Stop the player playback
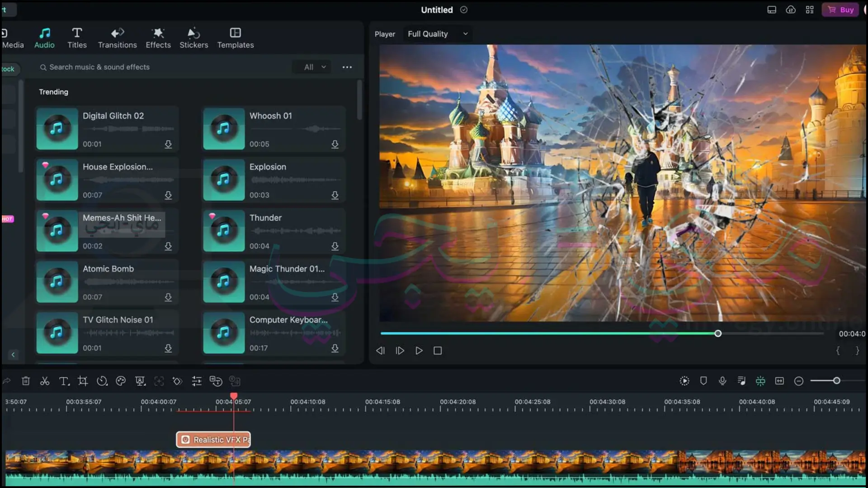The image size is (868, 488). point(438,351)
